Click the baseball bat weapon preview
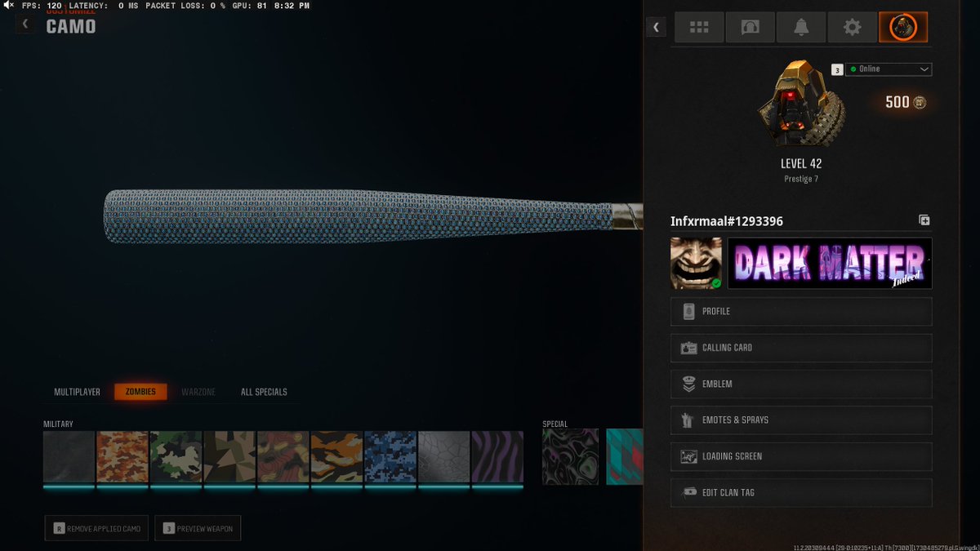 click(x=373, y=216)
